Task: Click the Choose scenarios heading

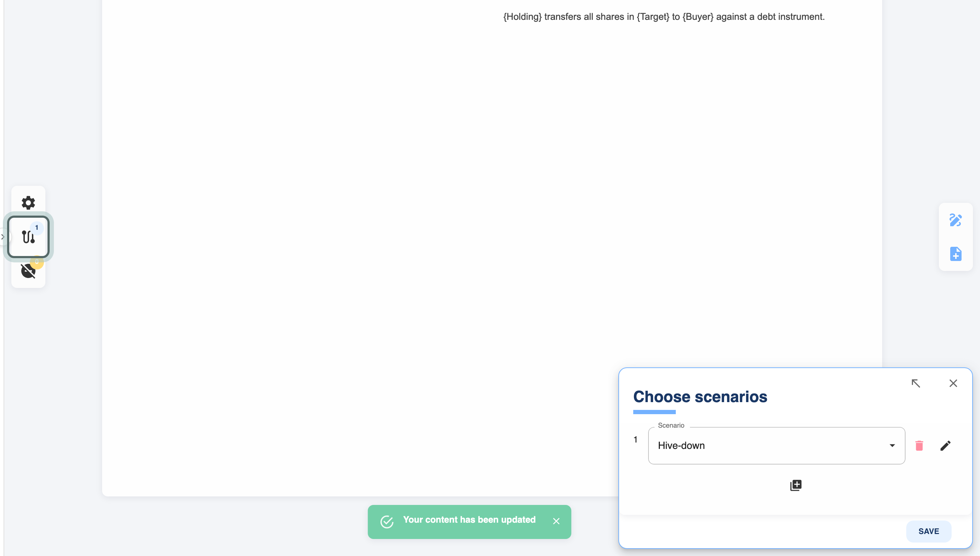Action: (x=700, y=397)
